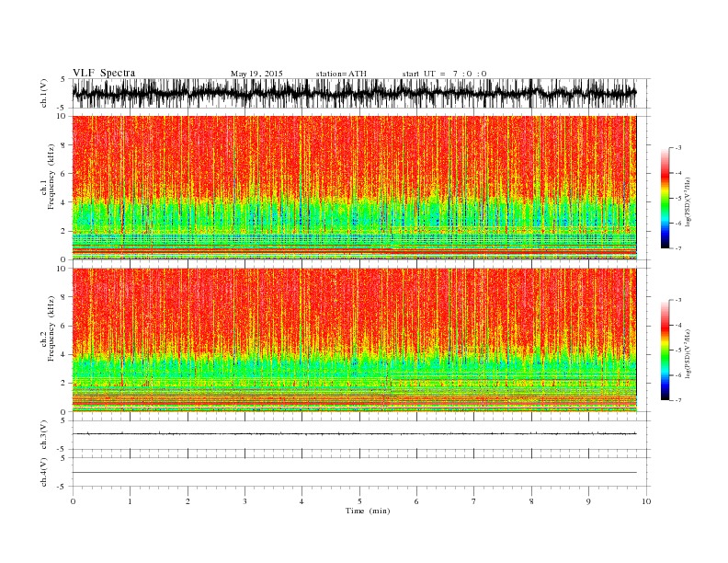Screen dimensions: 728x563
Task: Click the ch.2 PSD color bar
Action: click(x=665, y=350)
